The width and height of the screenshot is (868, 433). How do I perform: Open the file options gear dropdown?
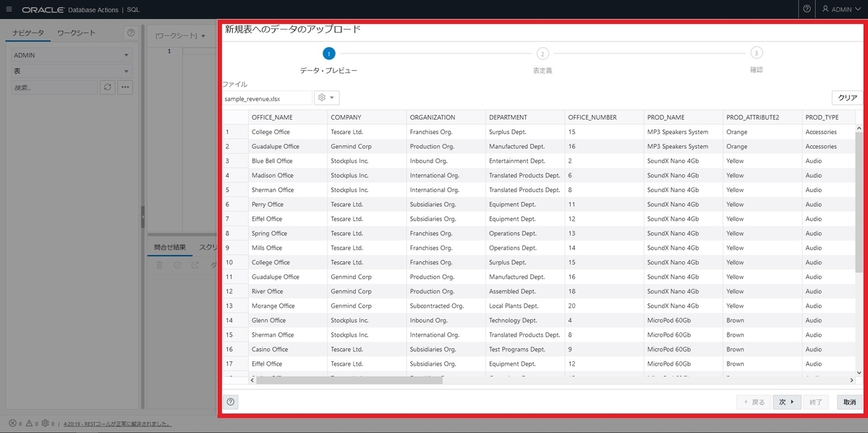tap(326, 98)
